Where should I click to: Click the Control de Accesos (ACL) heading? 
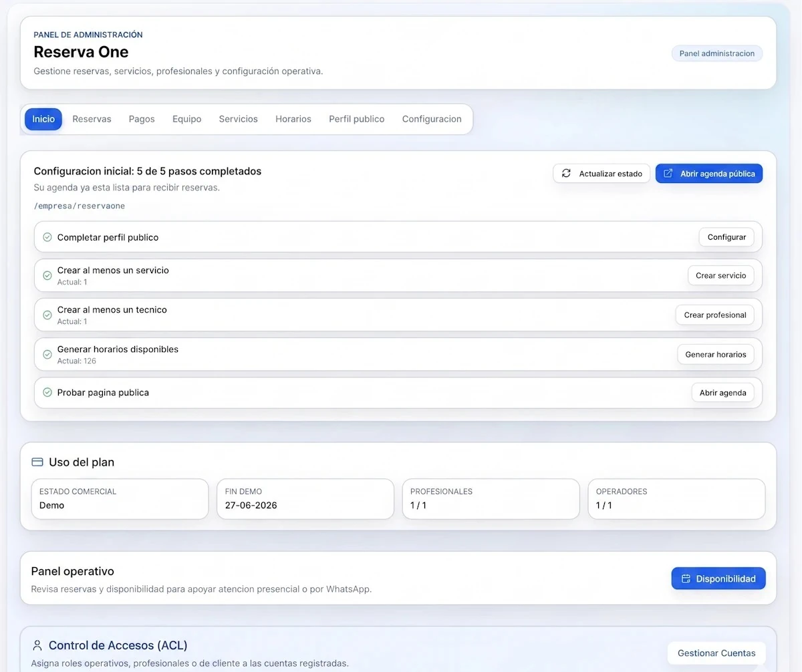click(118, 645)
